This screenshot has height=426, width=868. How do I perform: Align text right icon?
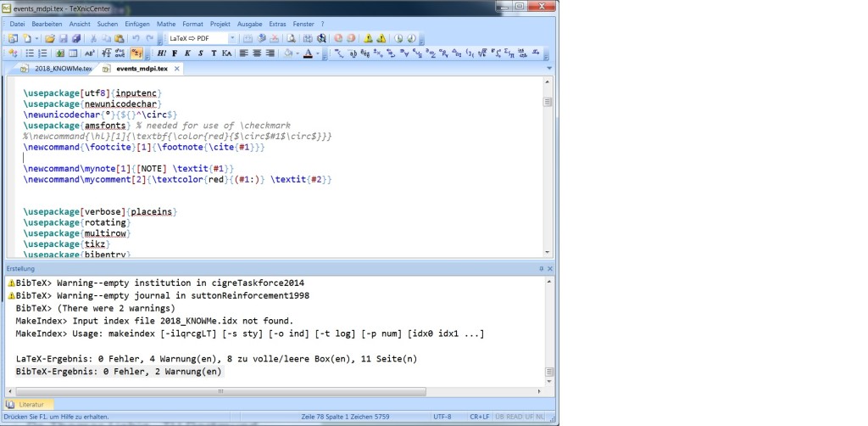[x=270, y=53]
